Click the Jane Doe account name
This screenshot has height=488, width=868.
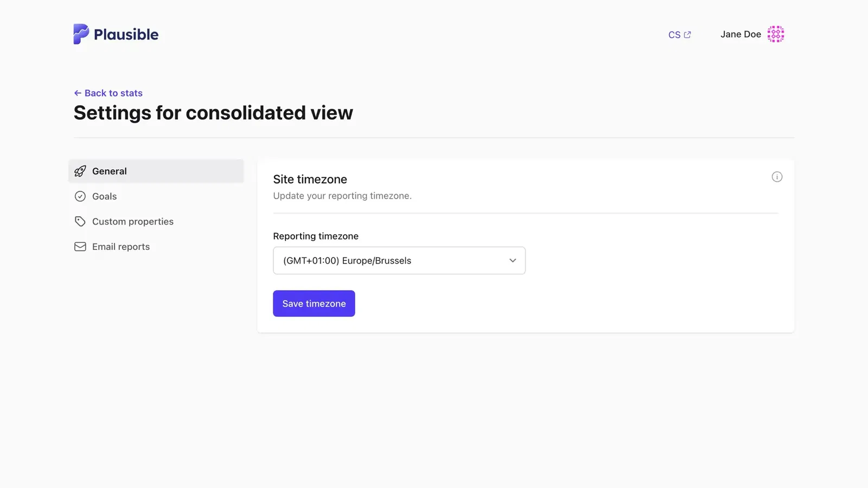[740, 34]
